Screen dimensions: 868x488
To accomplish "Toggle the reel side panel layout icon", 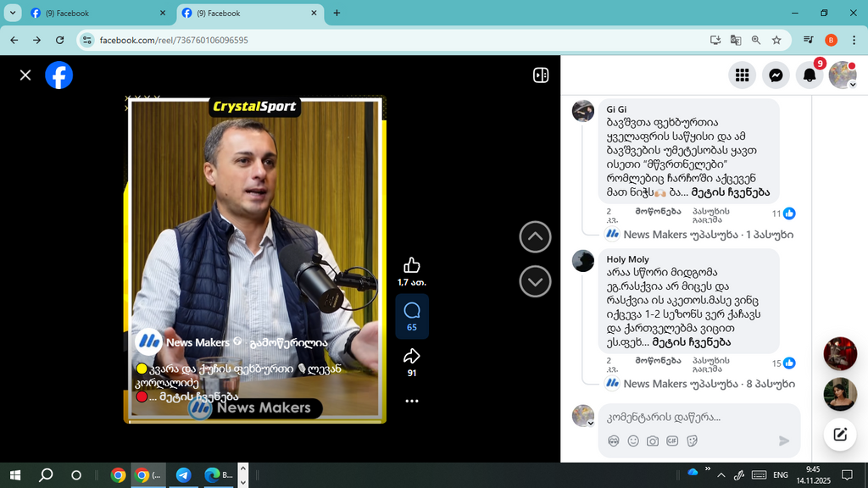I will coord(541,75).
